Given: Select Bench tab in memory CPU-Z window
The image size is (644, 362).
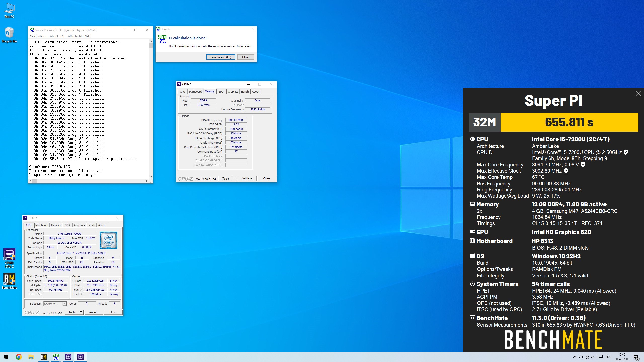Looking at the screenshot, I should [x=245, y=92].
